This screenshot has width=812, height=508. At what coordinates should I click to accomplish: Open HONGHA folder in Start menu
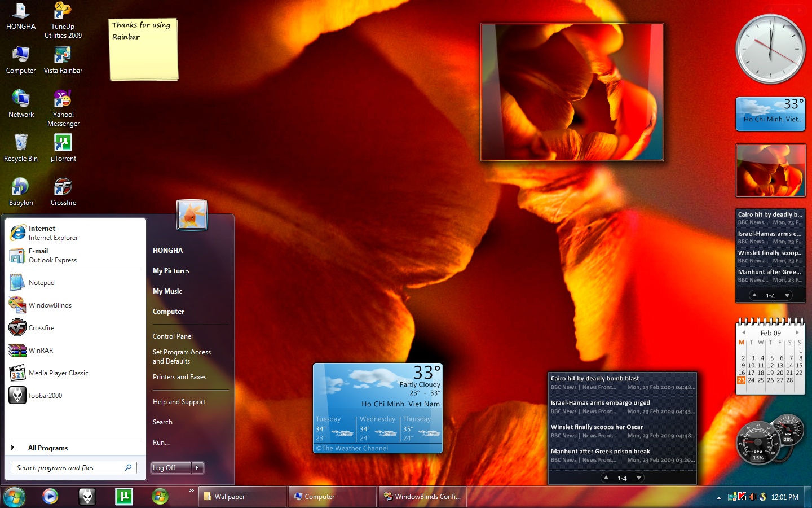pos(168,250)
